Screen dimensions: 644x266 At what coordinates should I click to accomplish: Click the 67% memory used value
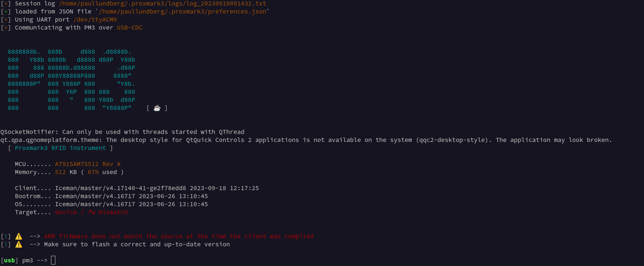[93, 172]
